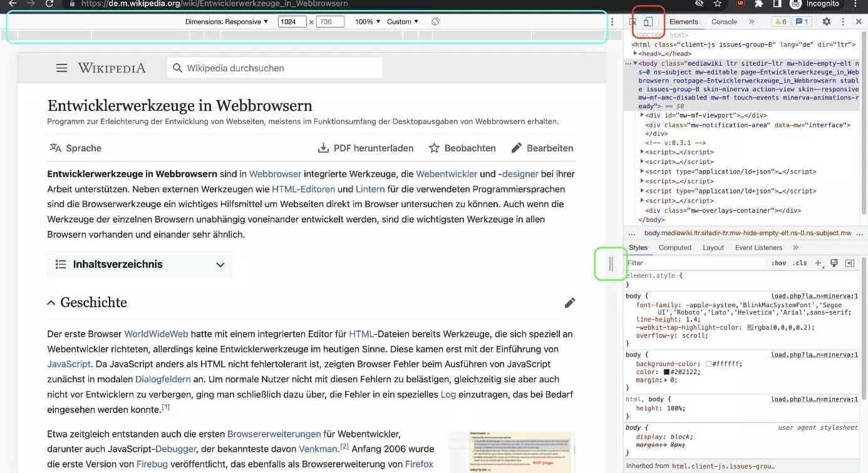Open the Wikipedia hamburger menu

[x=61, y=68]
